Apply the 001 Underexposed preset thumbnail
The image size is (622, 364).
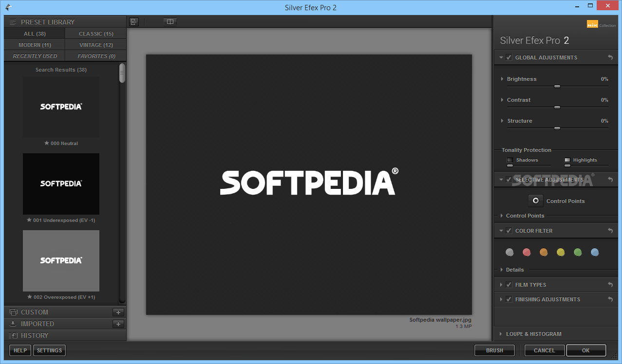(61, 184)
